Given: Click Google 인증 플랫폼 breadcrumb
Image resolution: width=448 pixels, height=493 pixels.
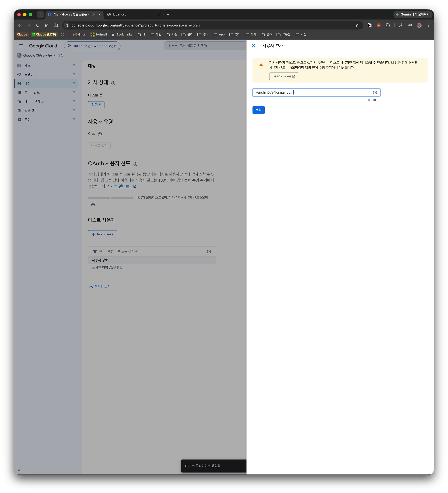Looking at the screenshot, I should pyautogui.click(x=37, y=55).
